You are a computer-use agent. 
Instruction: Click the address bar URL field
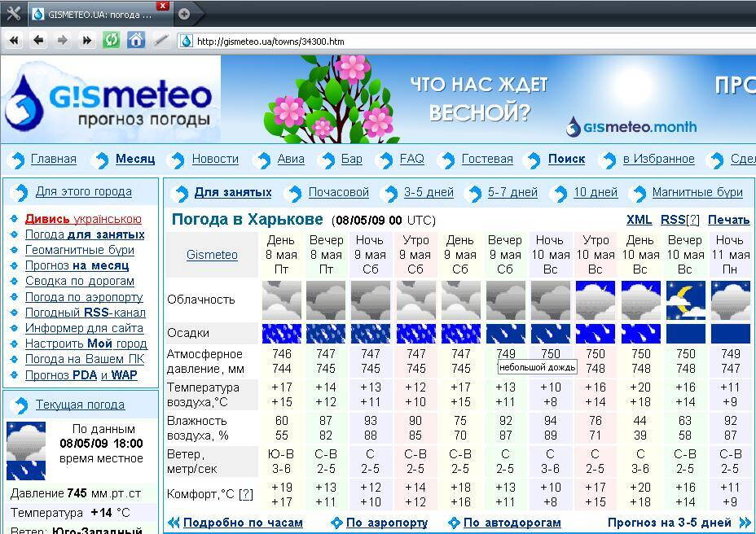[407, 42]
